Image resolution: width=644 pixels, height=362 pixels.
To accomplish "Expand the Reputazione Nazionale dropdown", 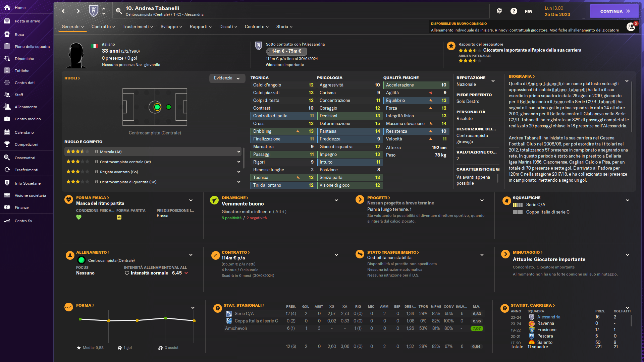I will click(x=493, y=81).
